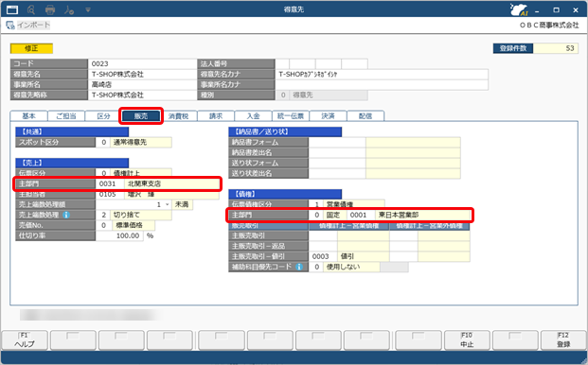Click スポット区分 code field
Screen dimensions: 588x365
(x=103, y=142)
